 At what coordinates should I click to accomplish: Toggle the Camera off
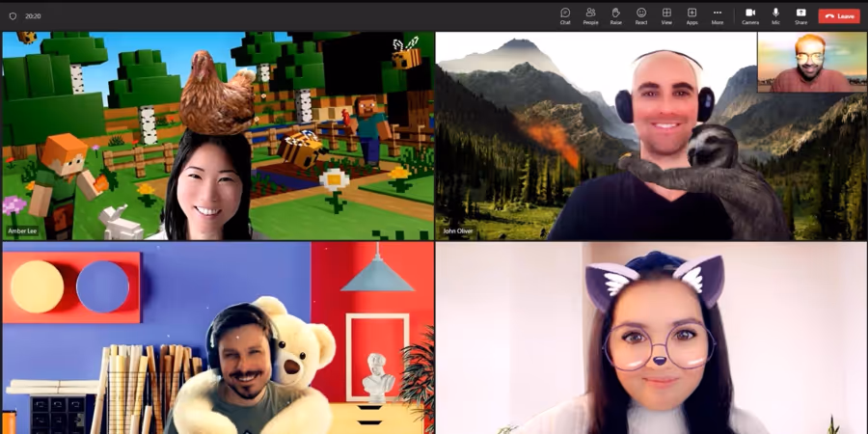pyautogui.click(x=750, y=16)
